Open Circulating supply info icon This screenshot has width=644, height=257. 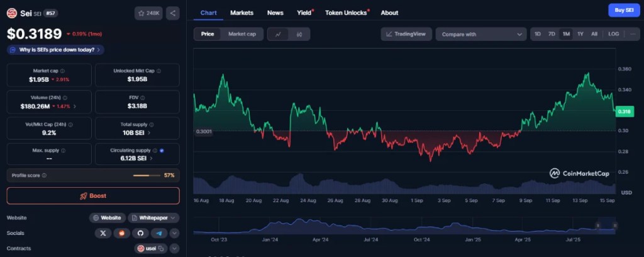(x=155, y=151)
